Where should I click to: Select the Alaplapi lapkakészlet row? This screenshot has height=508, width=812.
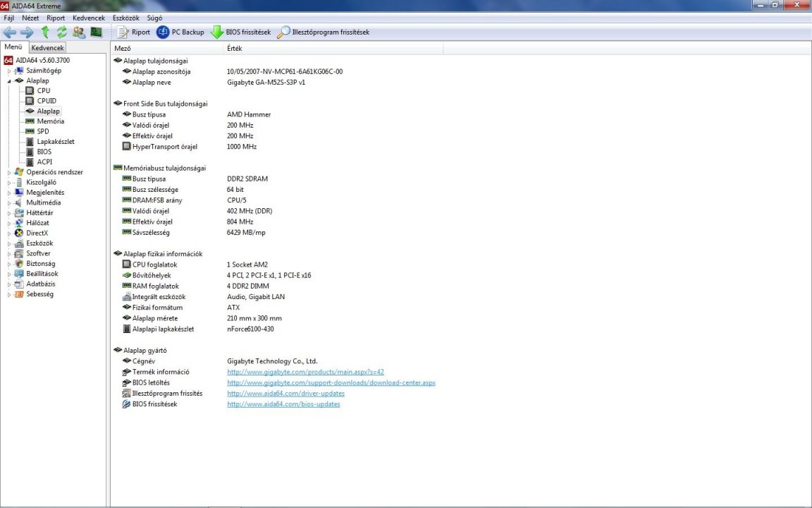tap(198, 329)
